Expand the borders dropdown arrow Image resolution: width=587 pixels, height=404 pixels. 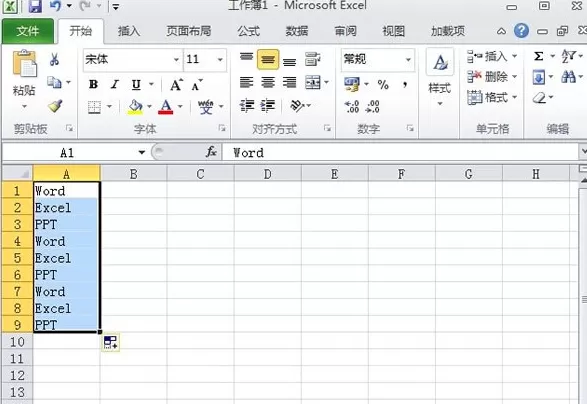click(109, 107)
